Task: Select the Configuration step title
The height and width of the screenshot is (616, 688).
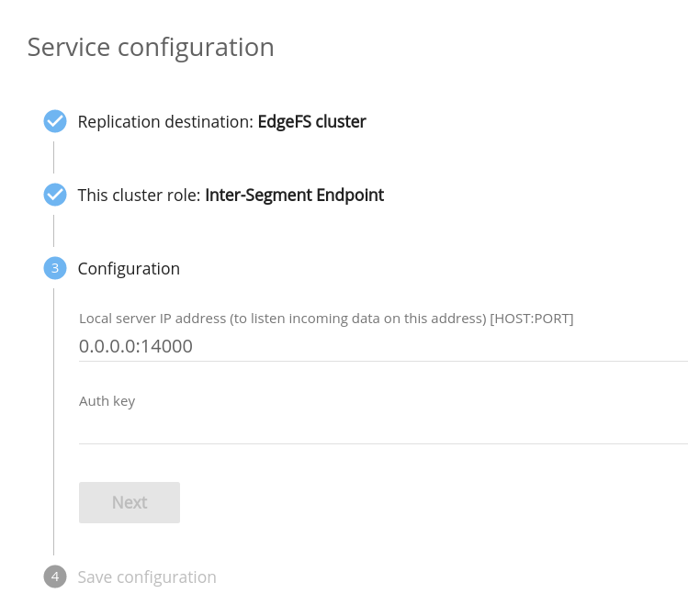Action: pos(129,268)
